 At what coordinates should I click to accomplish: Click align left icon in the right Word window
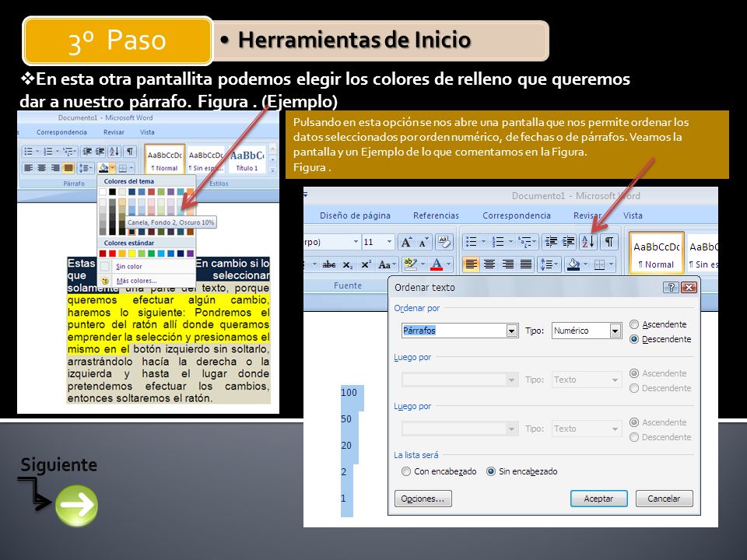(x=472, y=264)
